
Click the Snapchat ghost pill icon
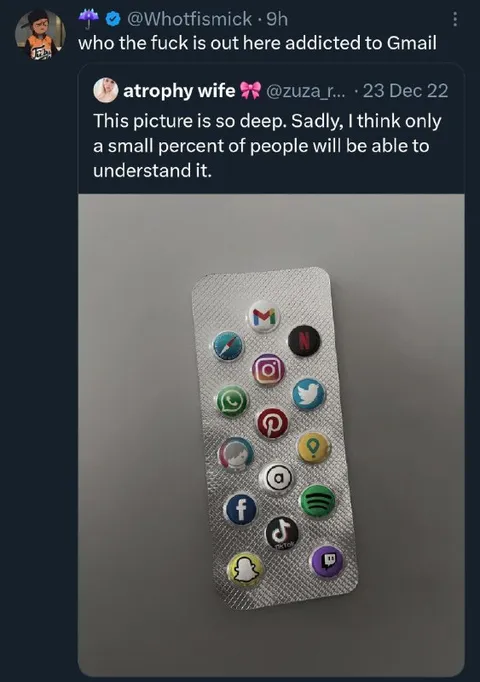click(246, 569)
